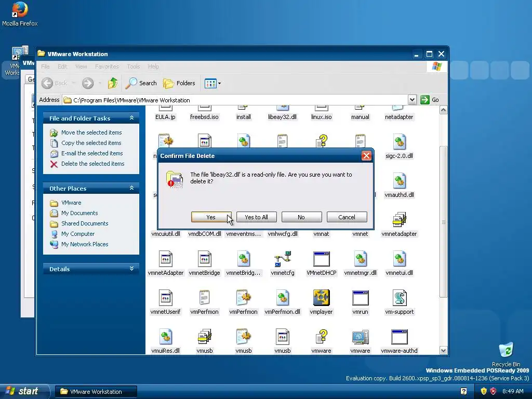Expand the Address bar dropdown
Image resolution: width=532 pixels, height=399 pixels.
tap(412, 100)
